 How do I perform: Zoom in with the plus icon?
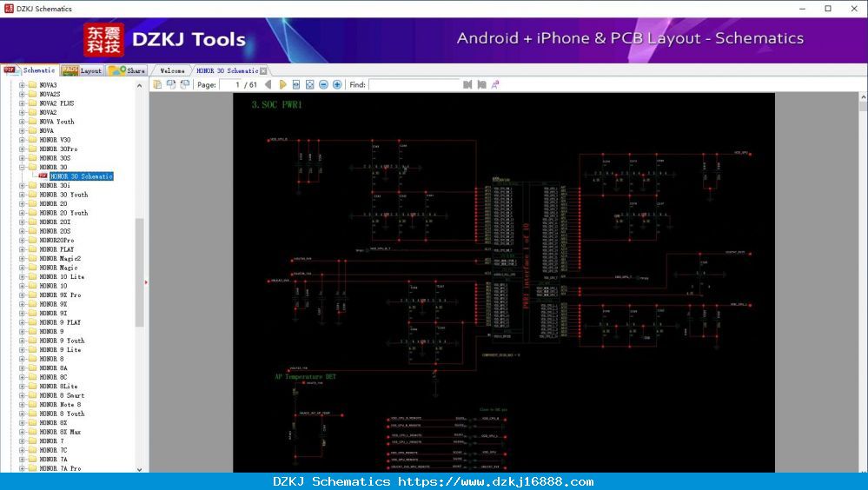(x=337, y=84)
